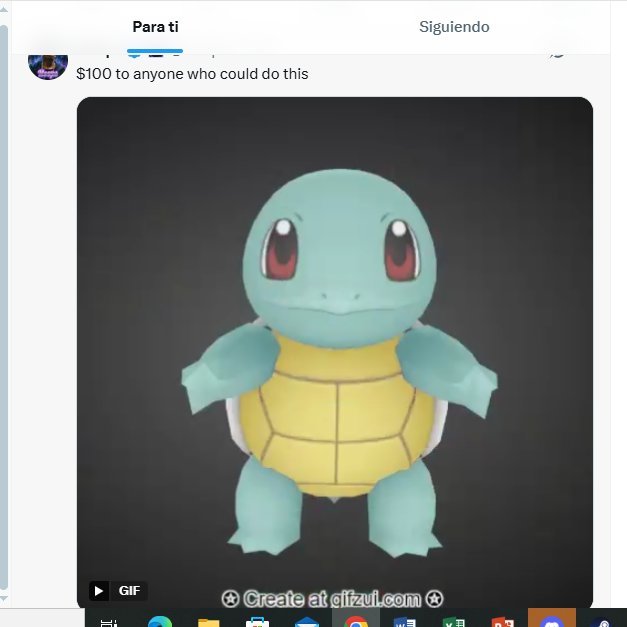Open Microsoft Excel from the taskbar
627x627 pixels.
[454, 623]
